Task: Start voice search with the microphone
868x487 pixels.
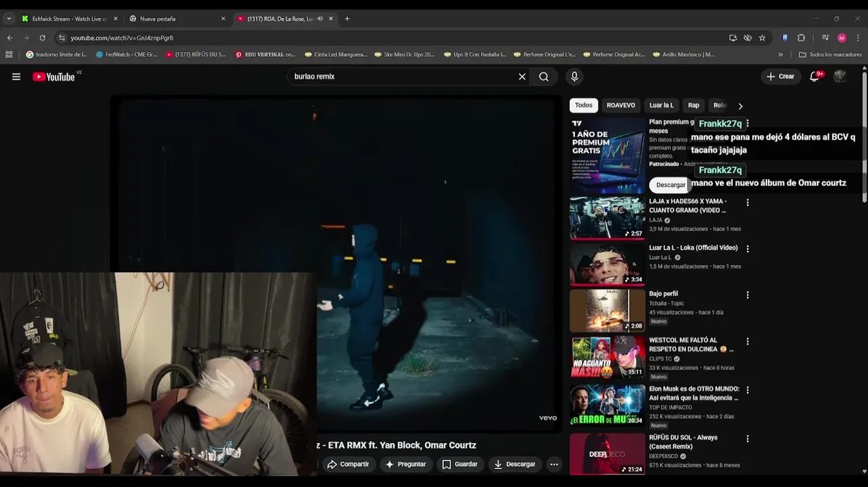Action: pos(574,76)
